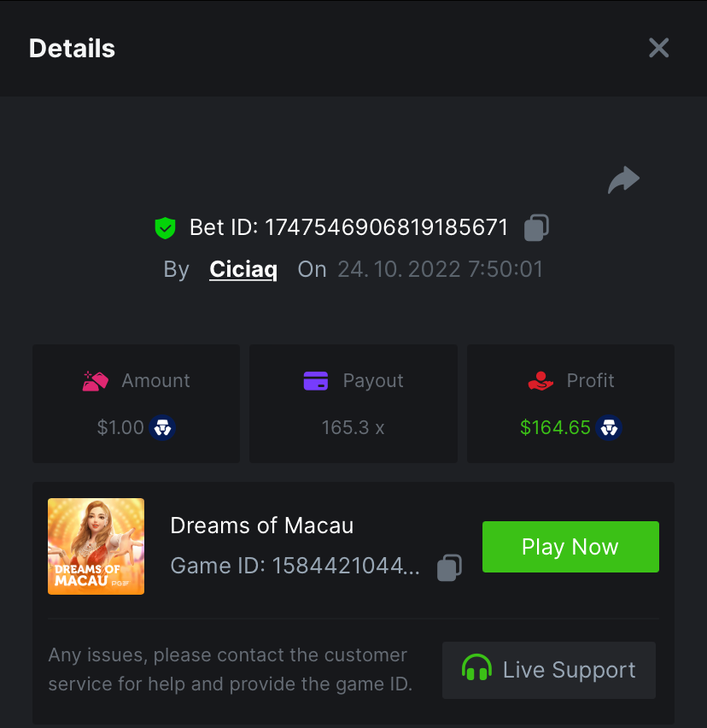Click the bet date and time text
This screenshot has height=728, width=707.
pos(440,269)
